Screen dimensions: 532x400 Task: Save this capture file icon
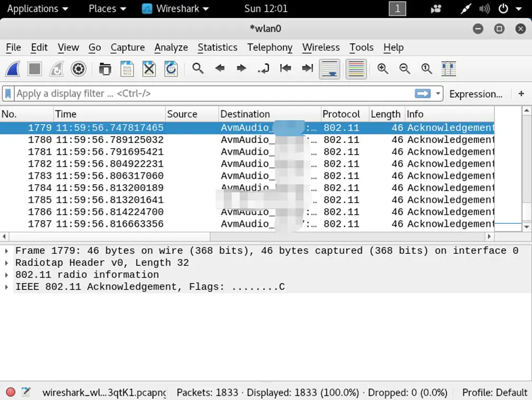point(127,69)
